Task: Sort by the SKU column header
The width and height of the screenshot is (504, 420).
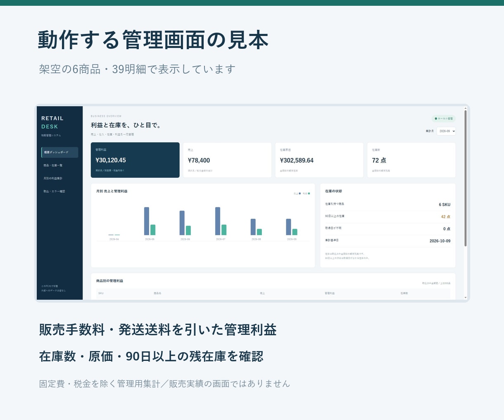Action: click(101, 293)
